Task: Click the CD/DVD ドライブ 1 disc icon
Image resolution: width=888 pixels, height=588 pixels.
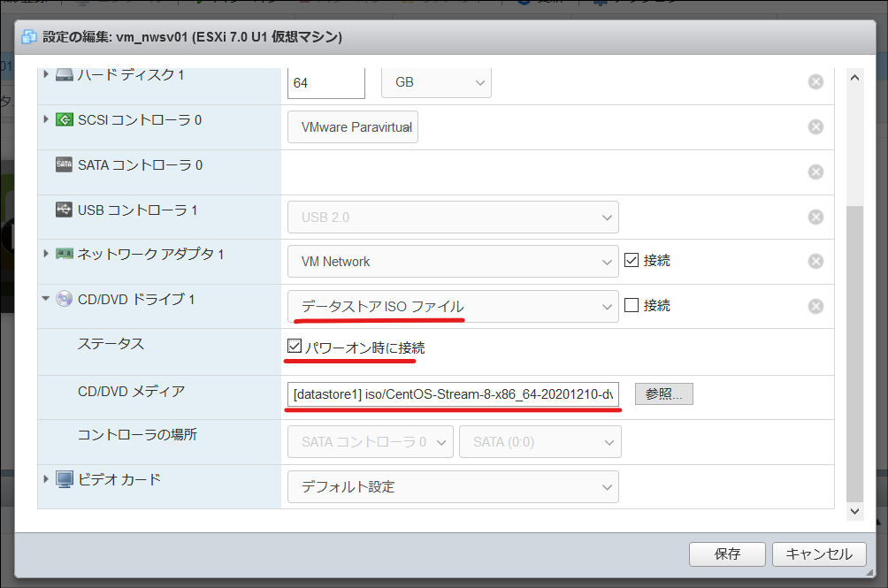Action: [x=64, y=298]
